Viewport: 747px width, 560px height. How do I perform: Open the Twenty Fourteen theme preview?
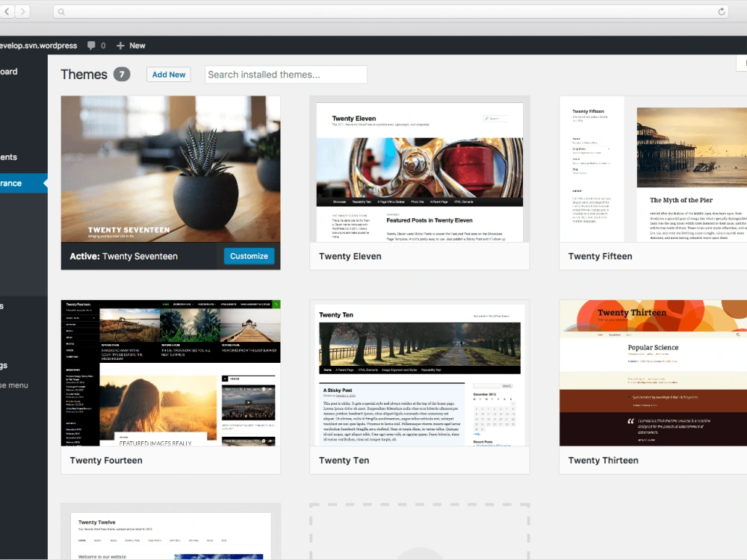click(170, 372)
